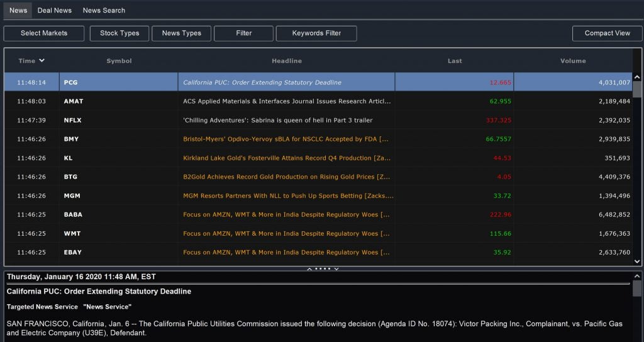Open the Kirkland Lake Gold's Fosterville headline
This screenshot has width=644, height=342.
(x=287, y=158)
